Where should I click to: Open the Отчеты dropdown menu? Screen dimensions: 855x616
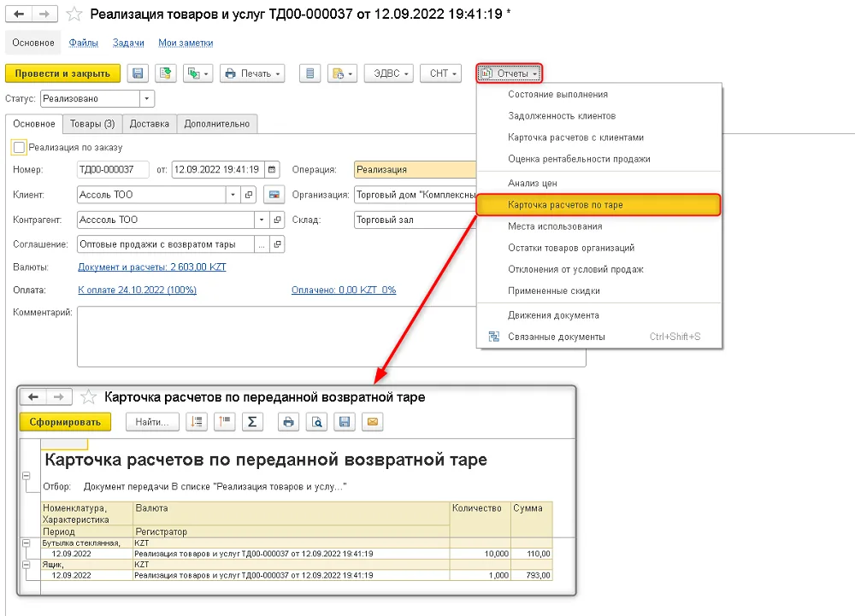pos(510,73)
